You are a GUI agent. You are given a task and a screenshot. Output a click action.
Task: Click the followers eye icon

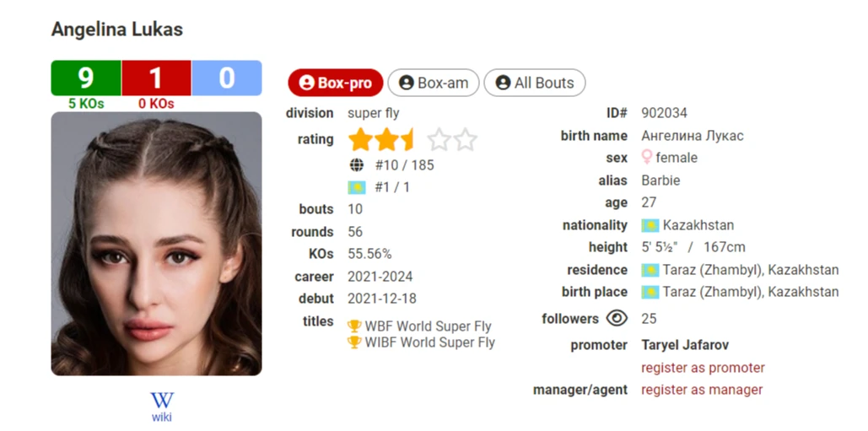[x=617, y=319]
